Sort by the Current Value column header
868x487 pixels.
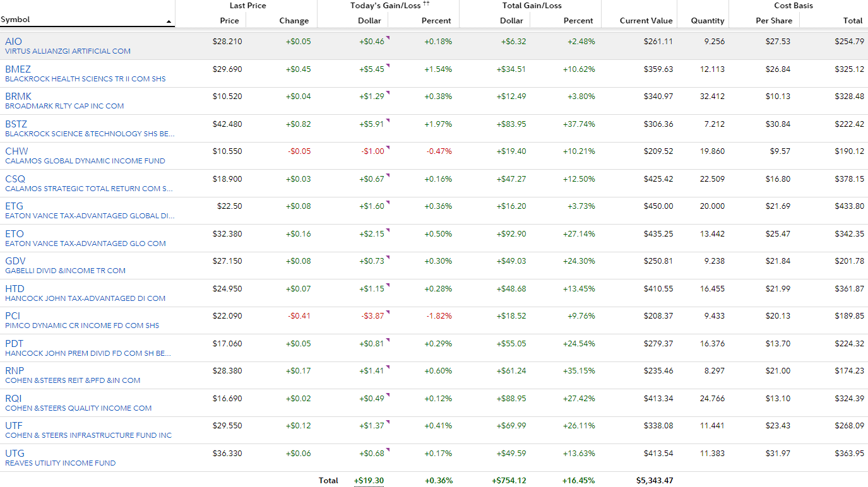point(646,20)
